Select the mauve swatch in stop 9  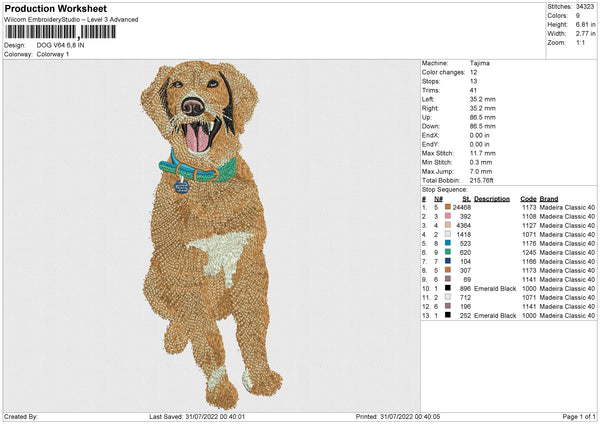[448, 279]
